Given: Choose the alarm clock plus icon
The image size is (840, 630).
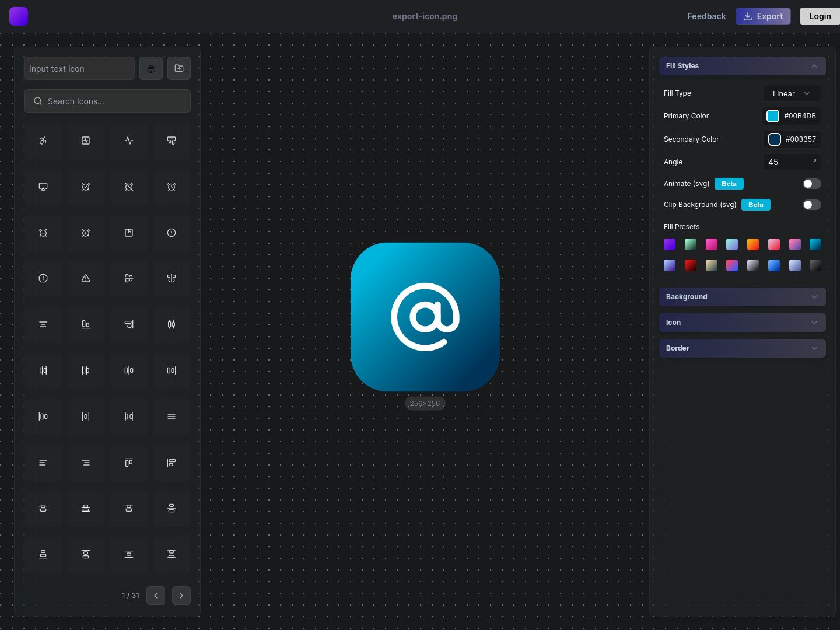Looking at the screenshot, I should (86, 233).
